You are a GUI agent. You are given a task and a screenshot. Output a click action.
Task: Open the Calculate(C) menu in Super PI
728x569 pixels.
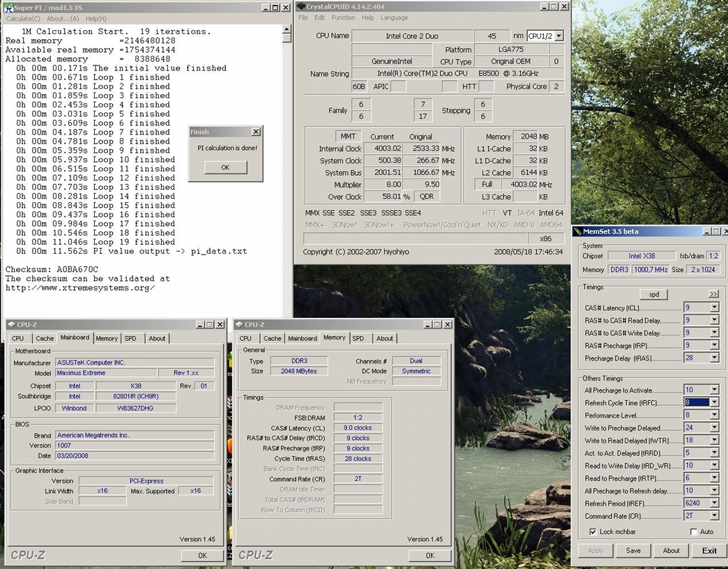(x=23, y=18)
